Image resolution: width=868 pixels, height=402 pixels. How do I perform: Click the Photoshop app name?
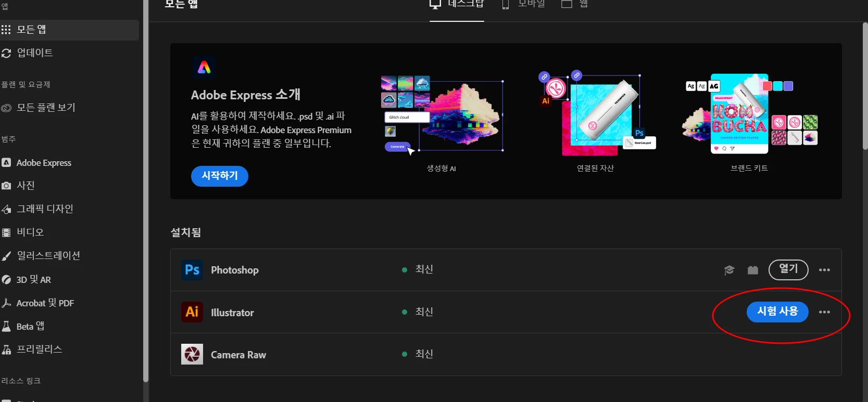pos(235,270)
